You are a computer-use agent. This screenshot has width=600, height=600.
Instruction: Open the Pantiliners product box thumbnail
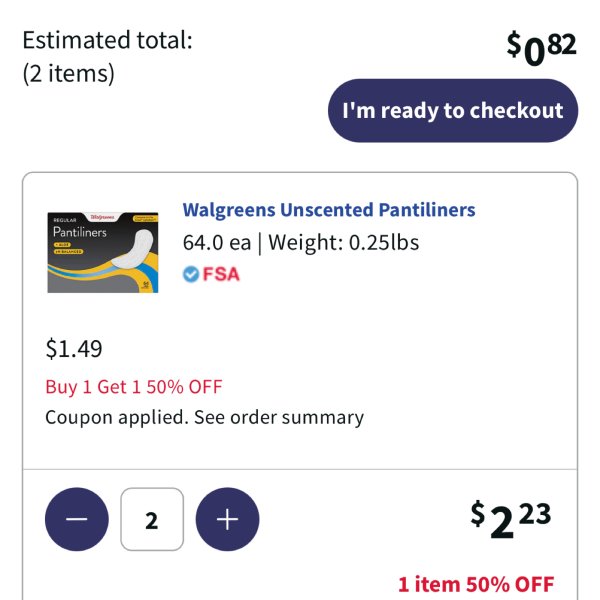click(x=103, y=252)
